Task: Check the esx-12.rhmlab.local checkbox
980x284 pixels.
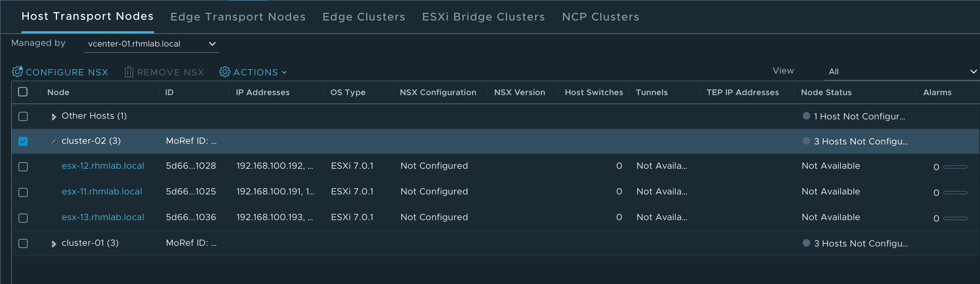Action: [23, 167]
